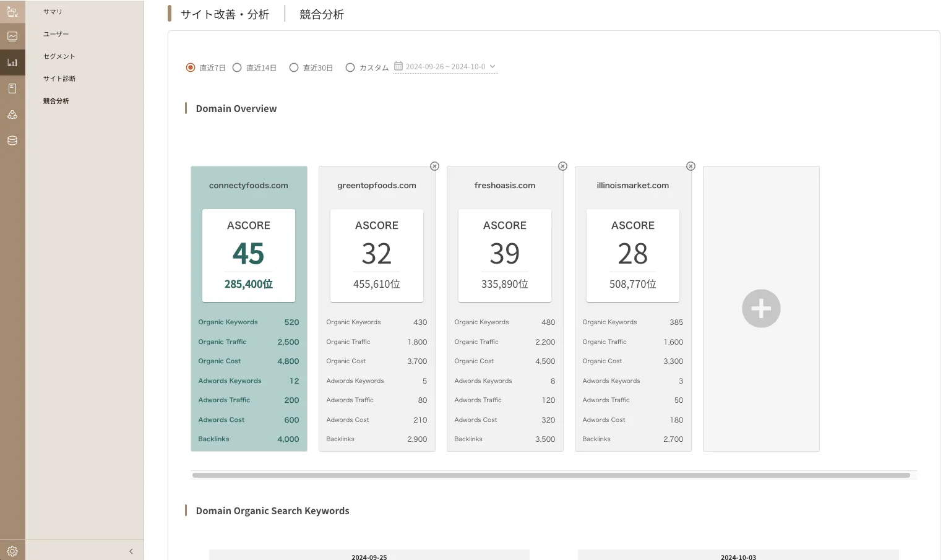Viewport: 951px width, 560px height.
Task: Click the ASCORE 32 score box
Action: click(x=377, y=256)
